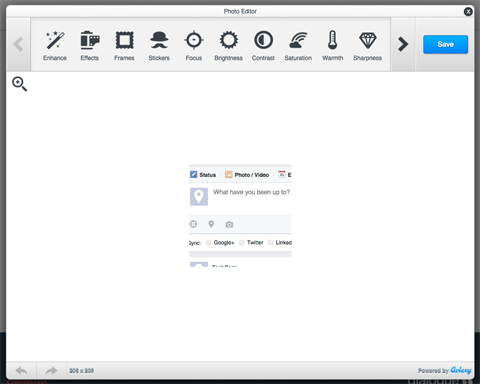480x384 pixels.
Task: Open the Effects tool
Action: coord(90,45)
